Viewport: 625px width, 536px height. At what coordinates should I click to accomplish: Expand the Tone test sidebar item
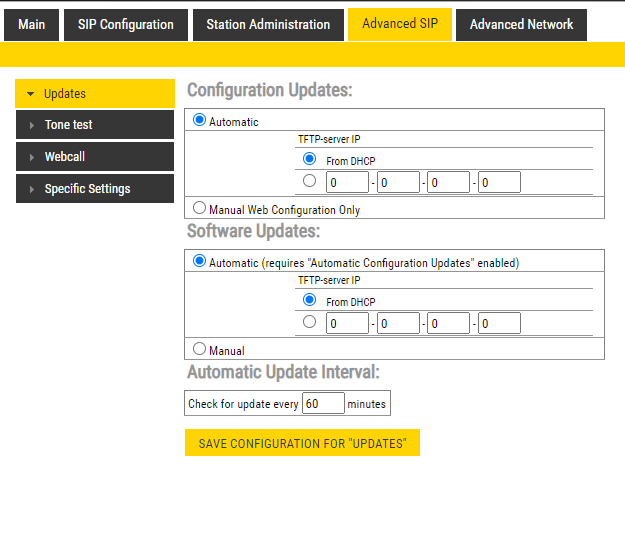95,125
